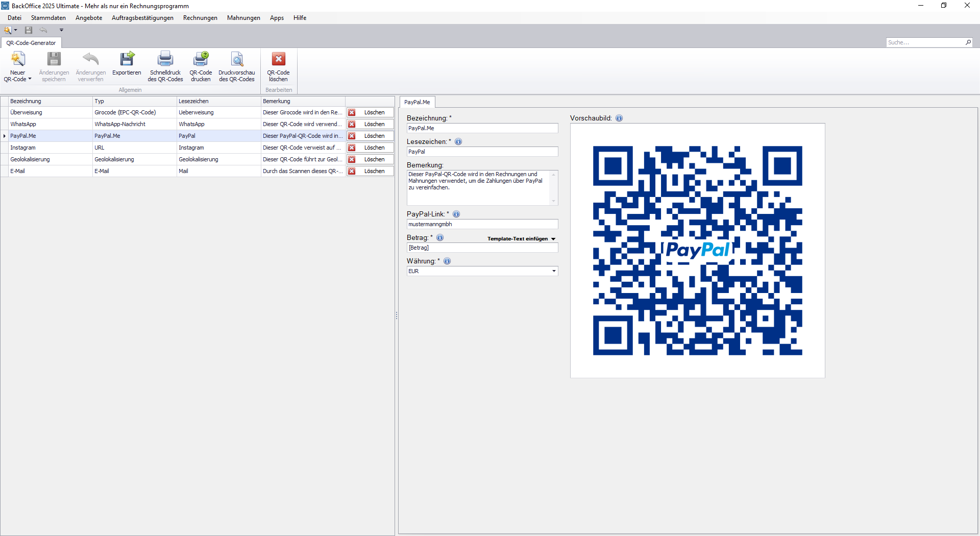
Task: Click the red delete icon in PayPal.Me row
Action: click(x=352, y=136)
